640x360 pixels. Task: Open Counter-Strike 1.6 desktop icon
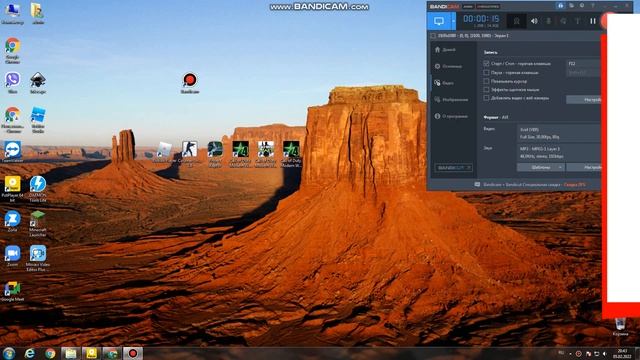pyautogui.click(x=189, y=153)
